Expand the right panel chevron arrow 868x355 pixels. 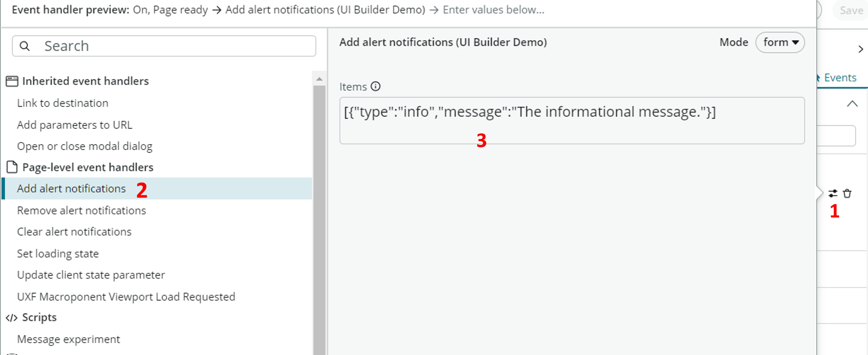click(x=861, y=49)
